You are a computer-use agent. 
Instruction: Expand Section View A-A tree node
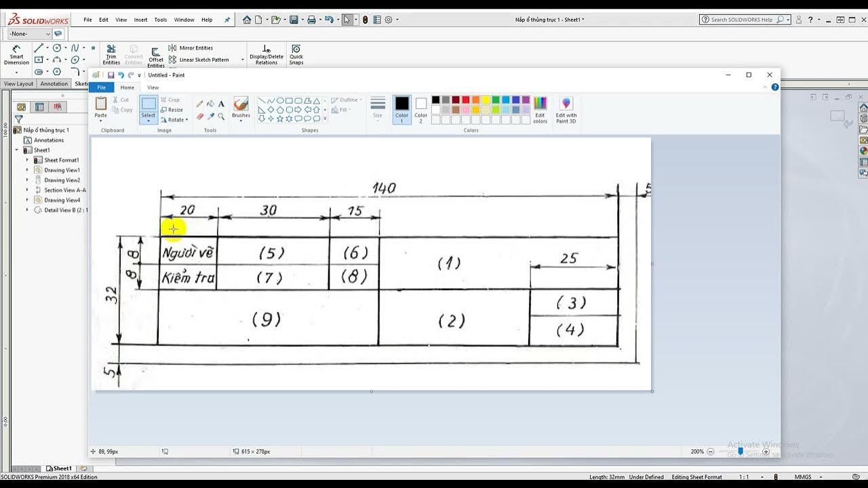click(28, 190)
